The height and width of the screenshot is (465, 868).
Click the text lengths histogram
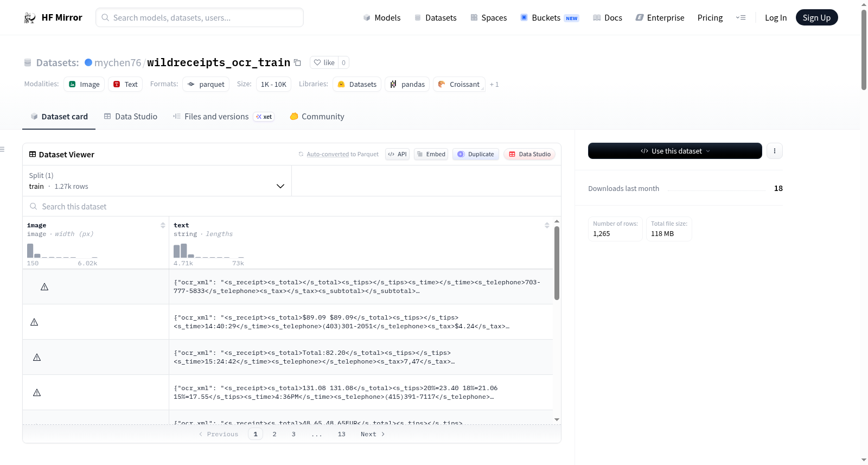tap(209, 250)
